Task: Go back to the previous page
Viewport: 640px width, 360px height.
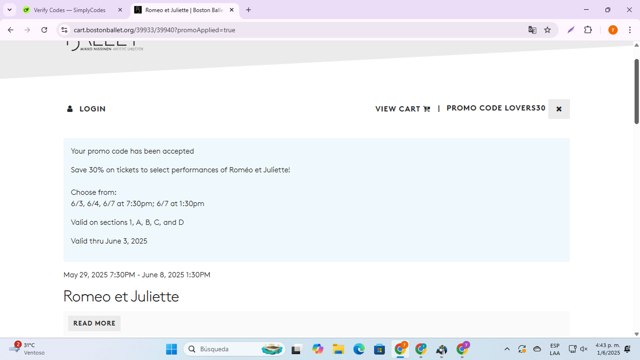Action: click(x=11, y=30)
